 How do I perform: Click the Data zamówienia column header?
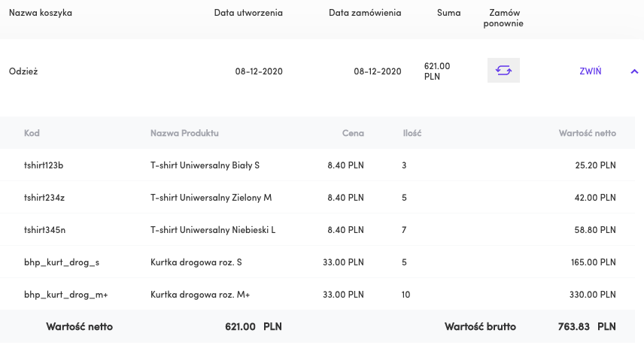365,13
